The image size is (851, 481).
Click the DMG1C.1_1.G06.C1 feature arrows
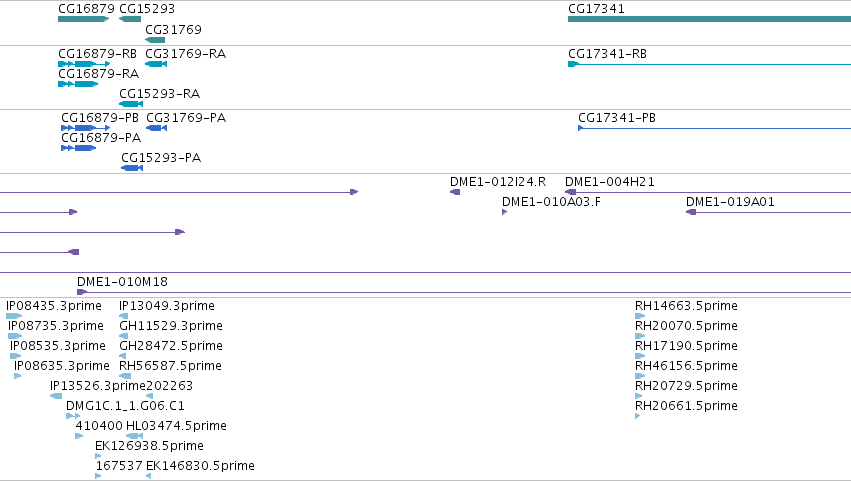tap(73, 416)
